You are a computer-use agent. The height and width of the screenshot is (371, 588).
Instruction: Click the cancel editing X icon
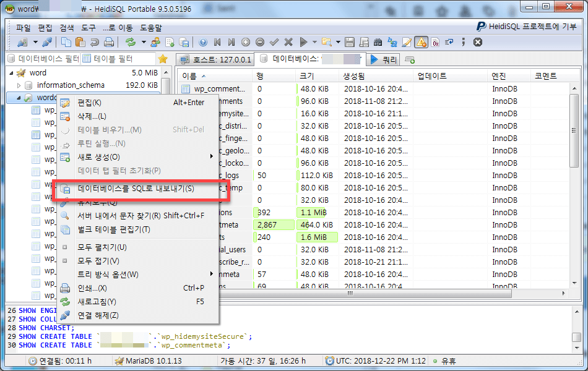[x=288, y=42]
